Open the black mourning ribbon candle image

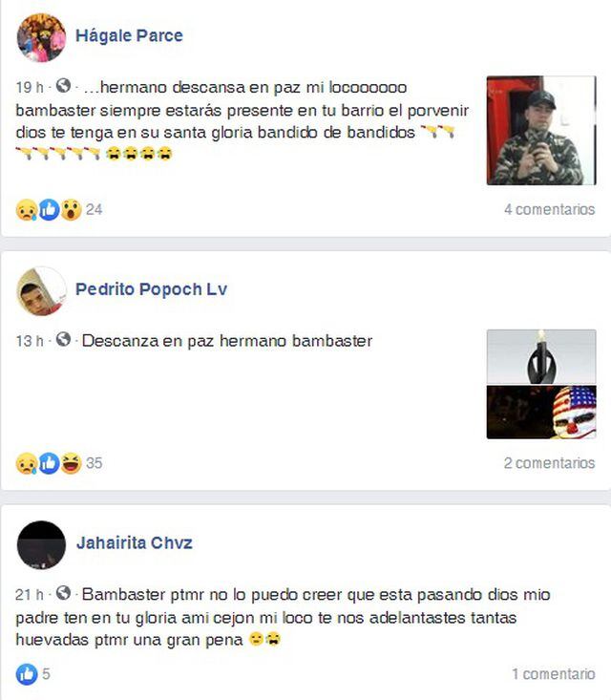point(541,357)
